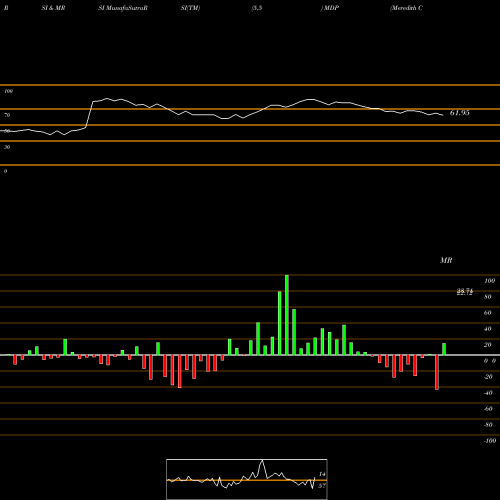Click the -100 tick label on MR axis
Image resolution: width=500 pixels, height=500 pixels.
click(x=490, y=441)
